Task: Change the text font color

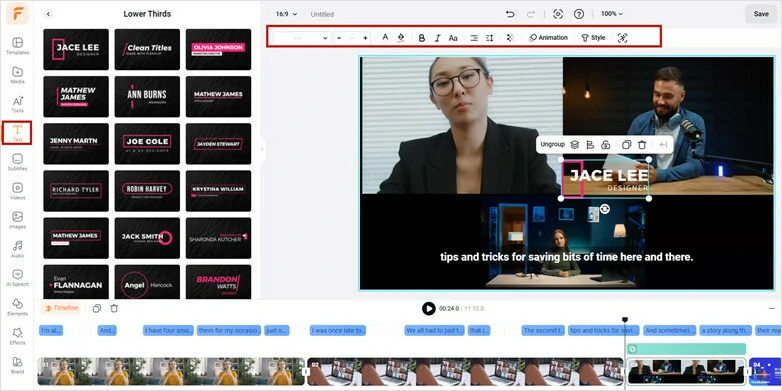Action: pos(385,37)
